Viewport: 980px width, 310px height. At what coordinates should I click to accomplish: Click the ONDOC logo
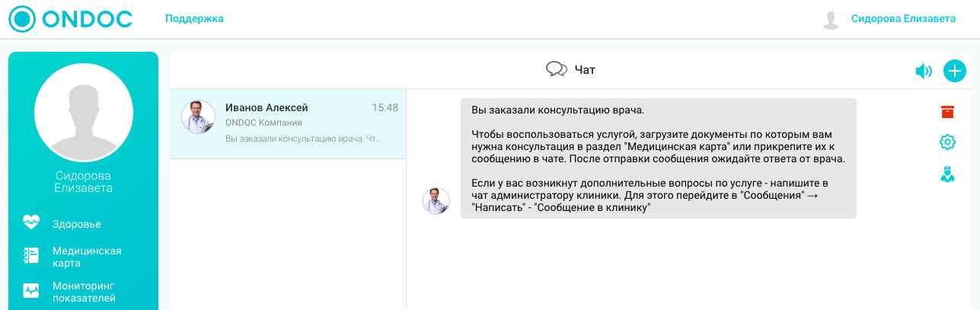coord(69,19)
